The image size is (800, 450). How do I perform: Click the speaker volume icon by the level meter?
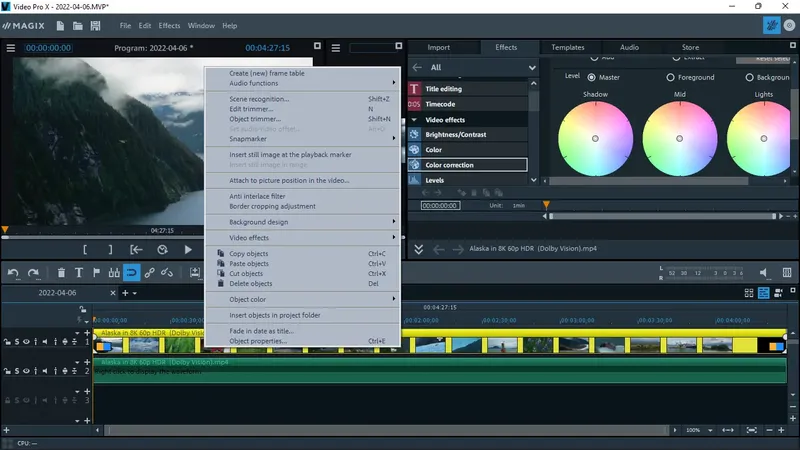click(763, 273)
